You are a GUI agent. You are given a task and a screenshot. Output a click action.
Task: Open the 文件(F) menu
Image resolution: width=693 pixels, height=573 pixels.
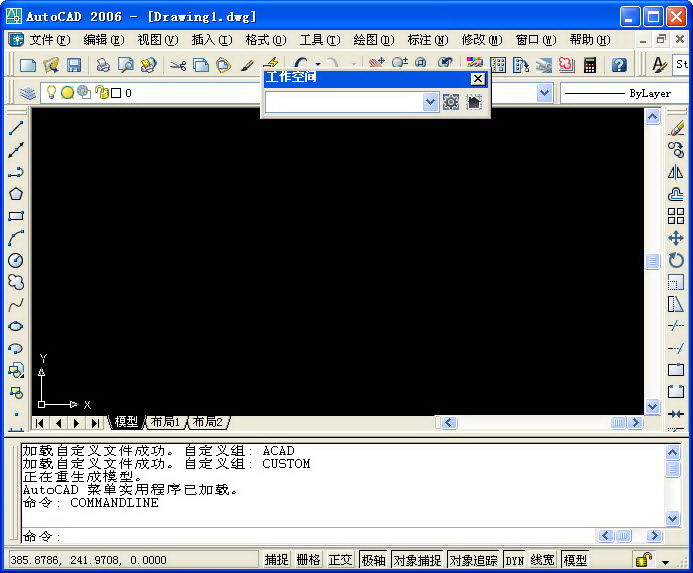click(x=50, y=40)
